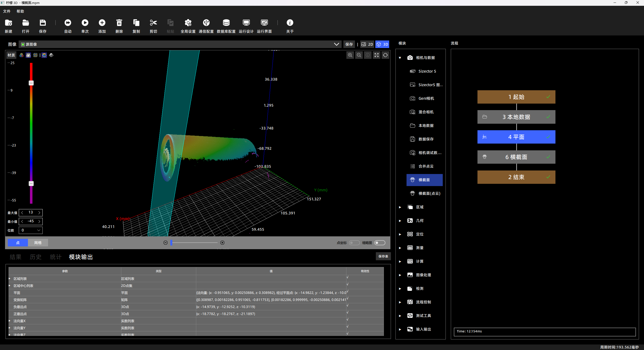This screenshot has width=644, height=350.
Task: Open the 位数 digits dropdown
Action: tap(31, 230)
